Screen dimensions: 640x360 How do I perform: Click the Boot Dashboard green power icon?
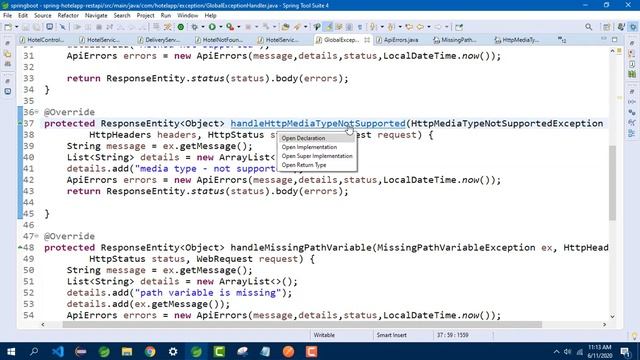[180, 27]
